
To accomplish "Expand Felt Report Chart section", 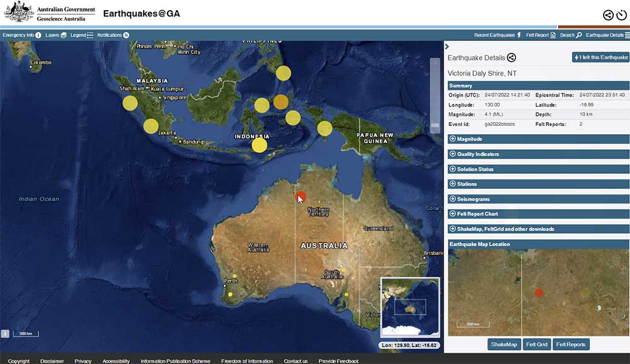I will point(539,213).
